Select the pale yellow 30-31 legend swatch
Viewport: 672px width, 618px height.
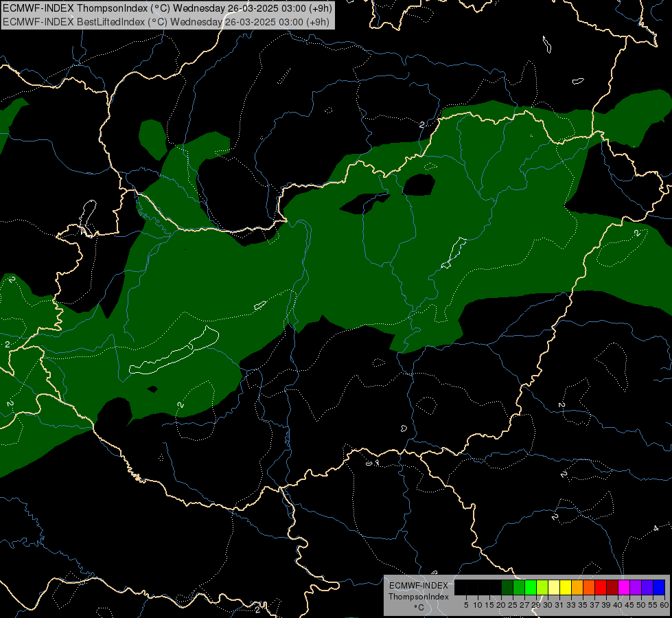click(554, 587)
